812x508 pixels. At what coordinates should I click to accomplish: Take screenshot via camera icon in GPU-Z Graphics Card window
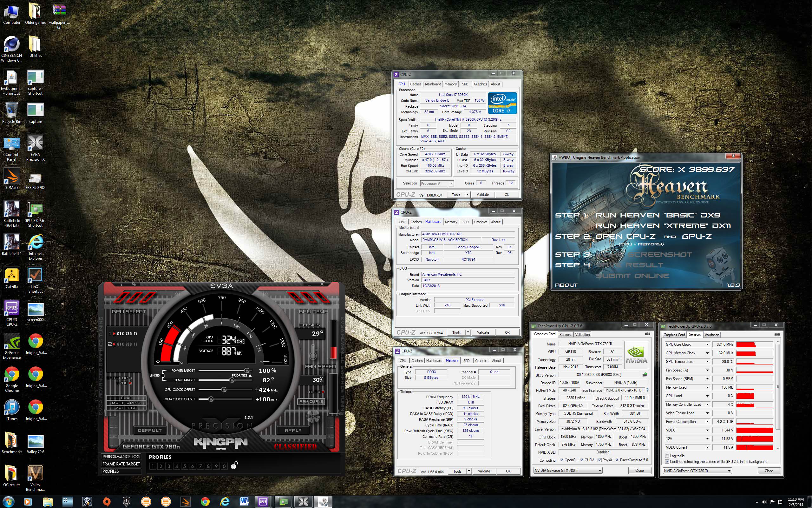(647, 334)
